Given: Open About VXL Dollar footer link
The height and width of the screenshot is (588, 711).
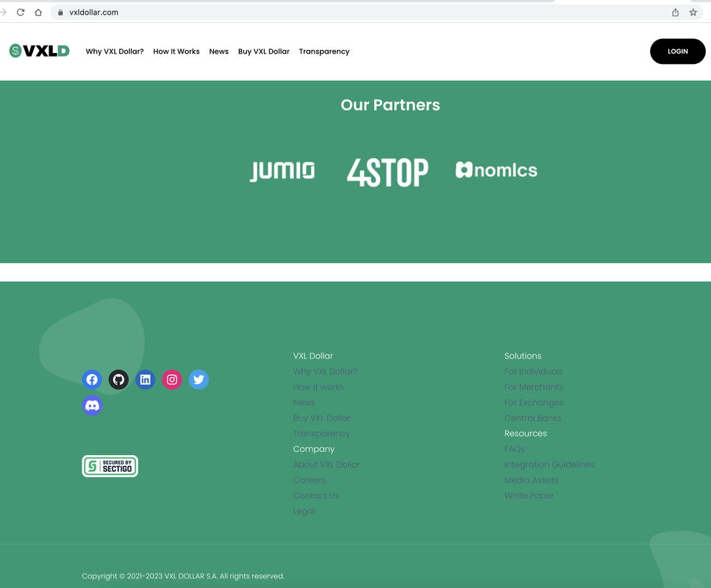Looking at the screenshot, I should (x=326, y=465).
